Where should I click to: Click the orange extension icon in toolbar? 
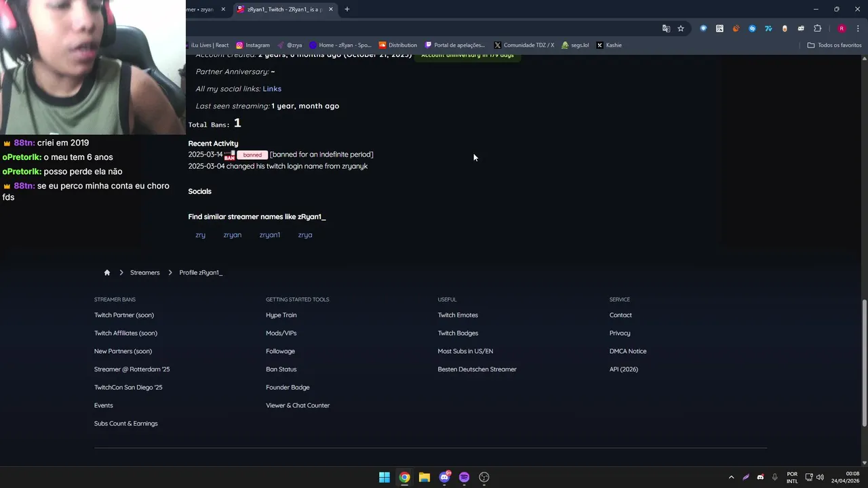(x=736, y=28)
